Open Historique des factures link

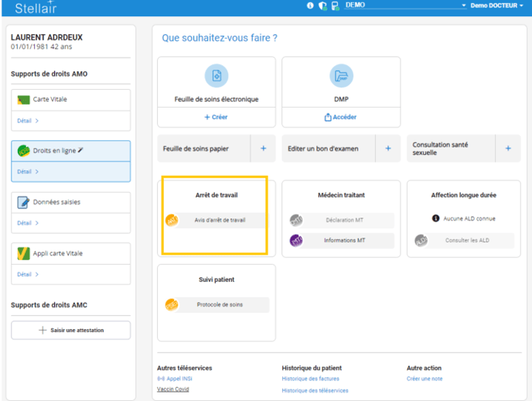309,379
